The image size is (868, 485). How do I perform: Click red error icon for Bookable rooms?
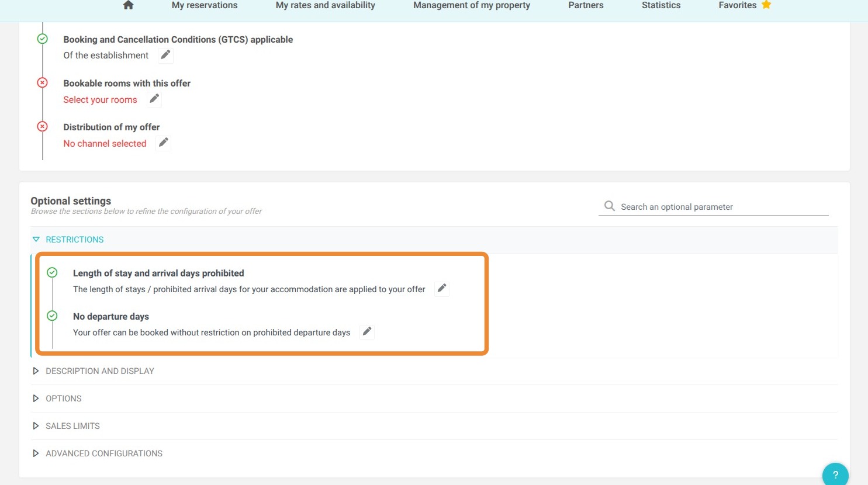tap(43, 83)
